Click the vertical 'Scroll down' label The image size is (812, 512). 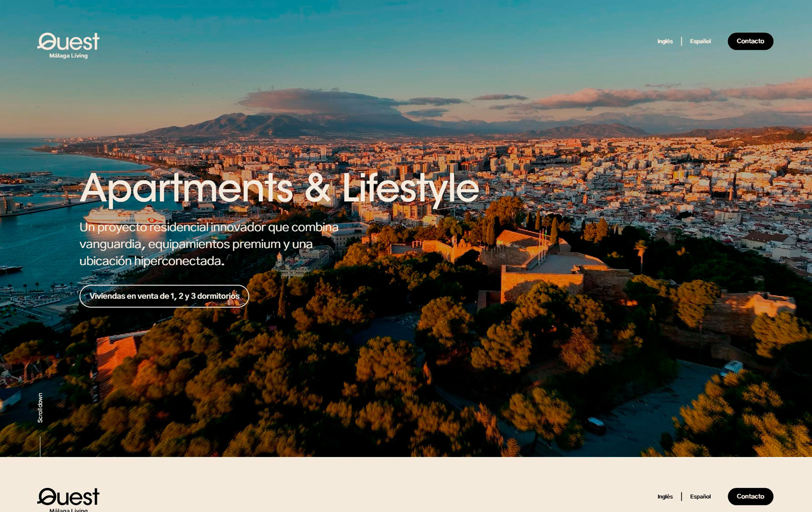[x=40, y=408]
